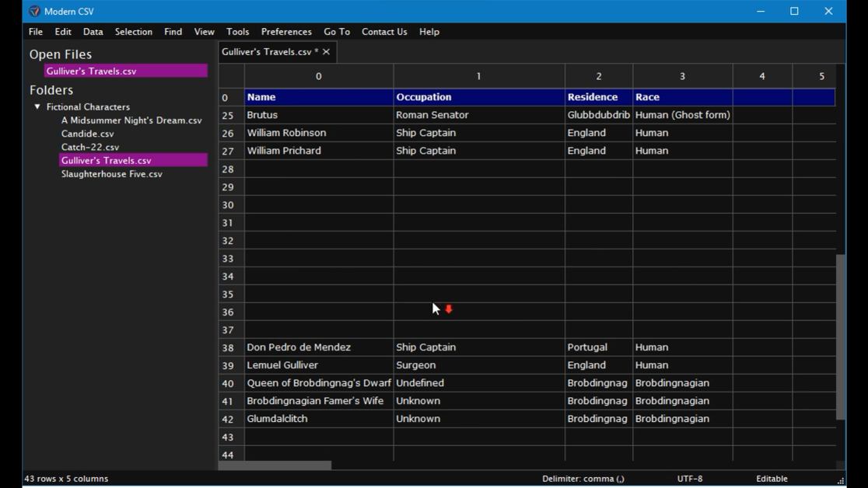The image size is (868, 488).
Task: Open Slaughterhouse Five.csv in folder list
Action: tap(112, 174)
